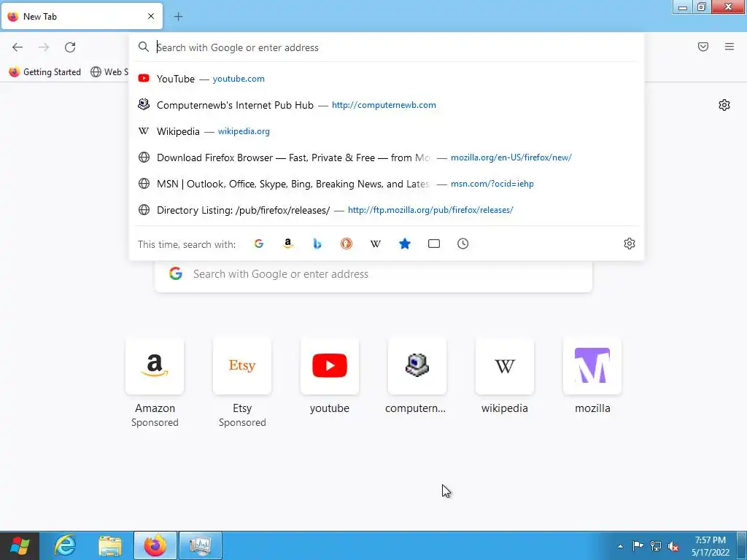The height and width of the screenshot is (560, 747).
Task: Open Computernewb's Internet Pub Hub suggestion
Action: [387, 105]
